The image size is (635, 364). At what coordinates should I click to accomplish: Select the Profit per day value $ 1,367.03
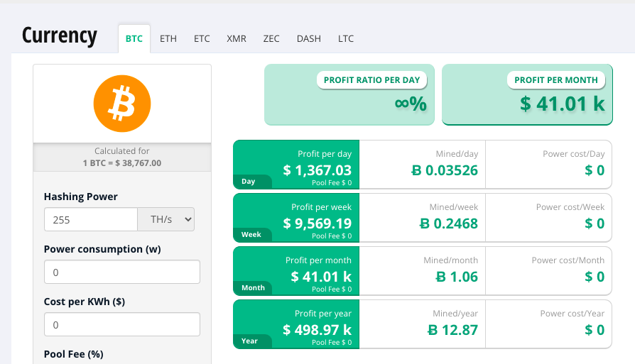pyautogui.click(x=317, y=170)
